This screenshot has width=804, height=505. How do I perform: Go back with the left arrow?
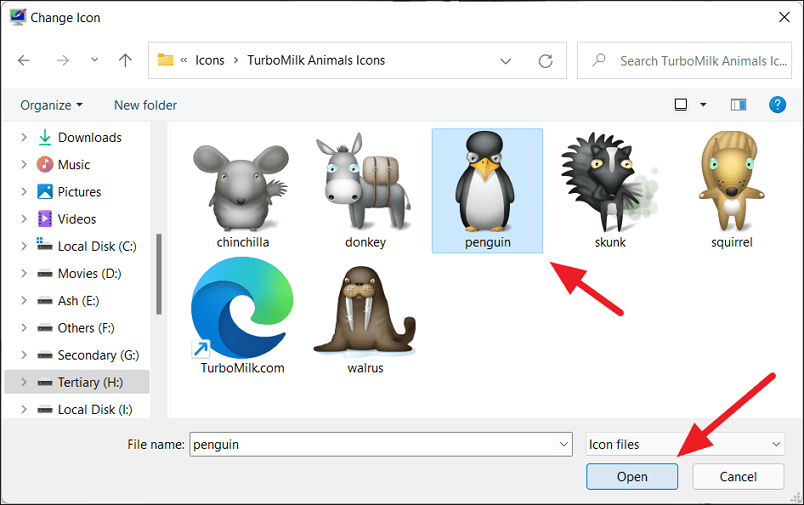[24, 60]
